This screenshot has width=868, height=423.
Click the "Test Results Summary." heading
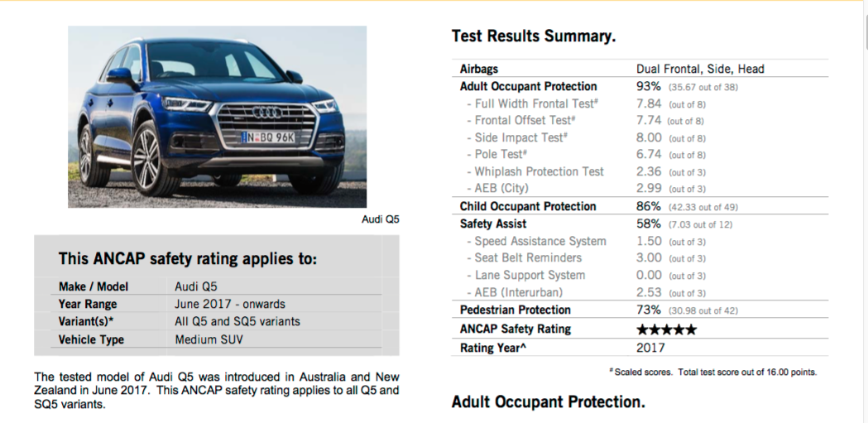point(534,37)
